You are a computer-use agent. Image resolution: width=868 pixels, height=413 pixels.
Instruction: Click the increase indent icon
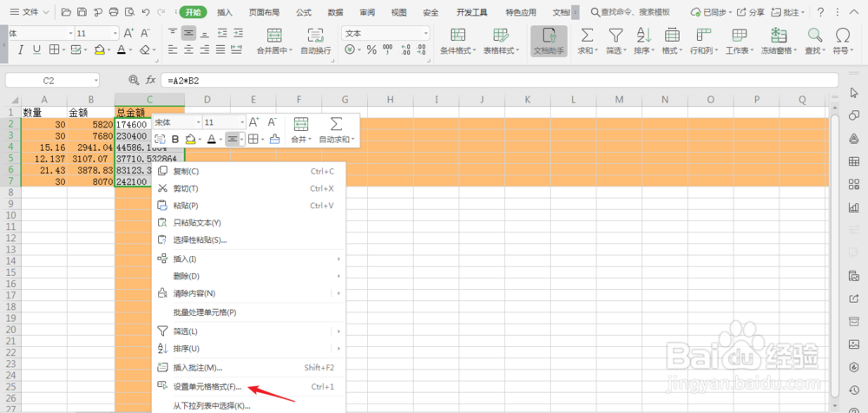(238, 33)
